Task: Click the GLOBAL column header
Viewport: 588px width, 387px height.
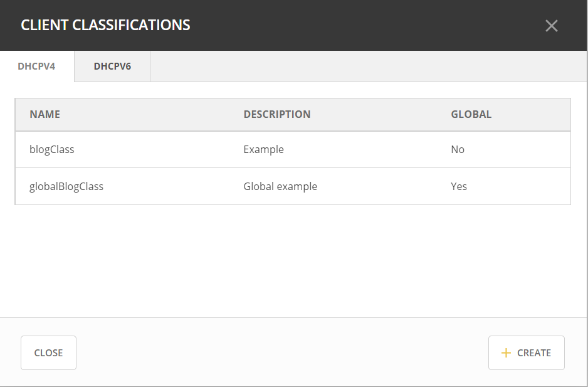Action: (x=471, y=114)
